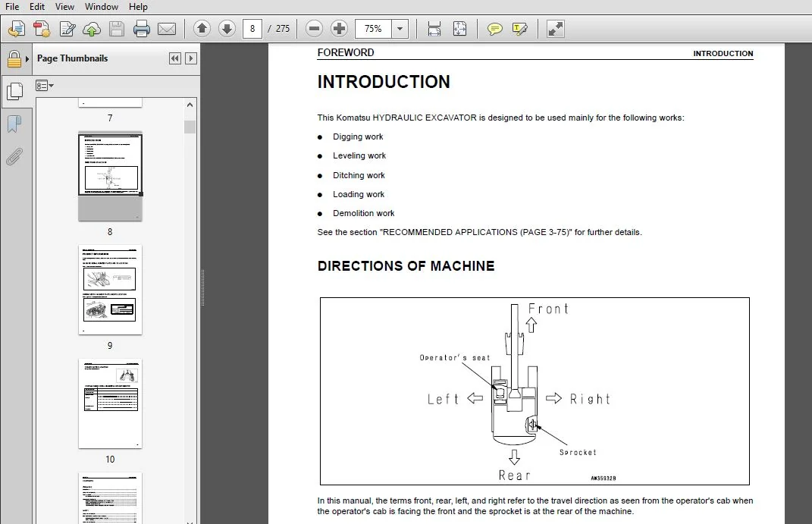Viewport: 812px width, 524px height.
Task: Open the Bookmarks panel icon
Action: (14, 124)
